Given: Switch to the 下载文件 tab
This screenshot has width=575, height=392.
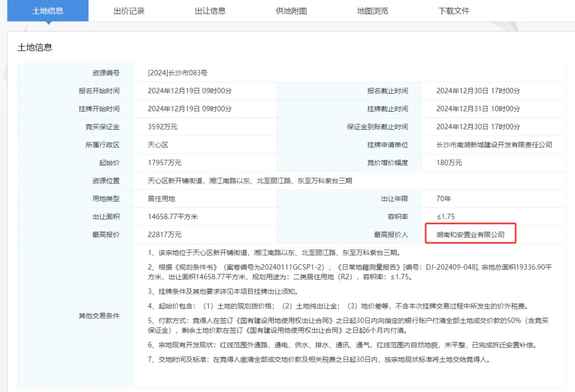Looking at the screenshot, I should pos(454,11).
